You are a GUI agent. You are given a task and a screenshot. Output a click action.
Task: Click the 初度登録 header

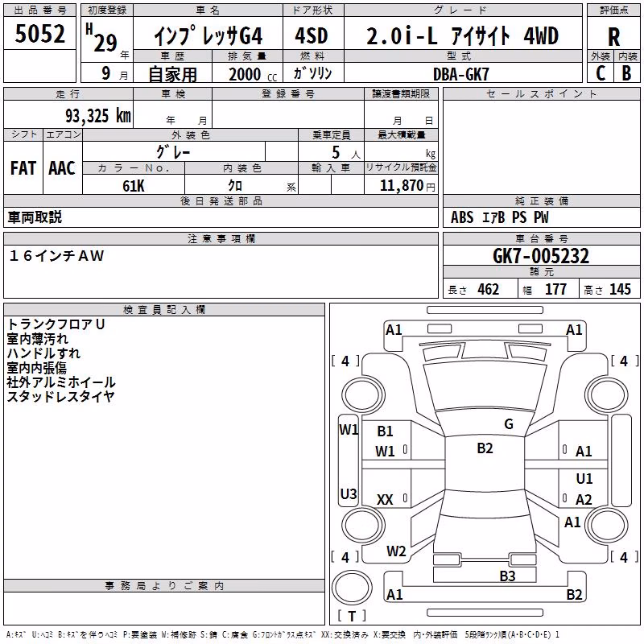coord(107,10)
